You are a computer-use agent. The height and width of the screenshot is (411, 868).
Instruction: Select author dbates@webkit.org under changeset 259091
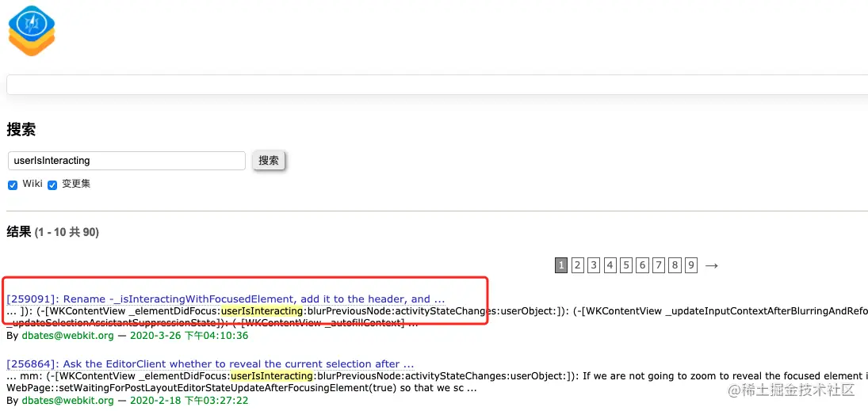(67, 336)
